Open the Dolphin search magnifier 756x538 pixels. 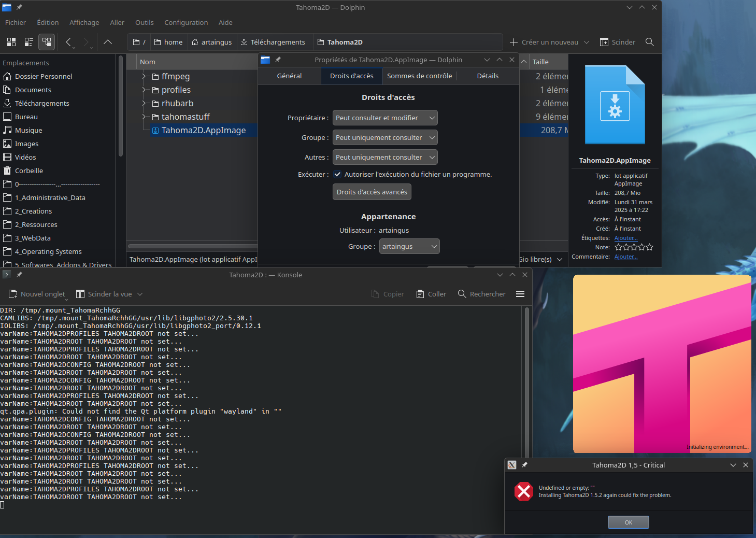649,42
